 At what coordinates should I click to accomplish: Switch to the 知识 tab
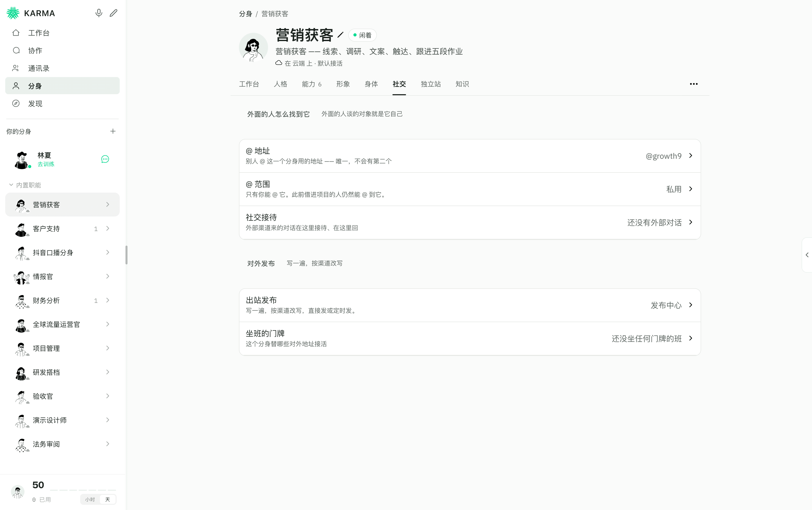[x=462, y=84]
